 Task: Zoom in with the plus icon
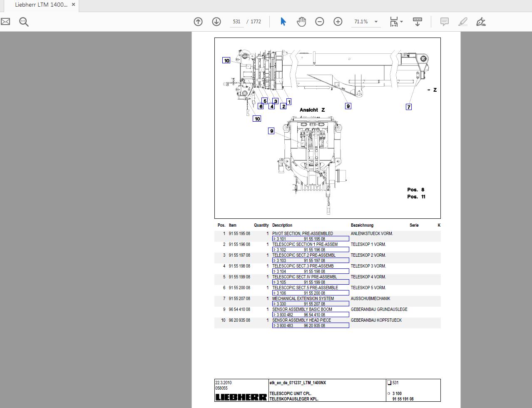338,22
